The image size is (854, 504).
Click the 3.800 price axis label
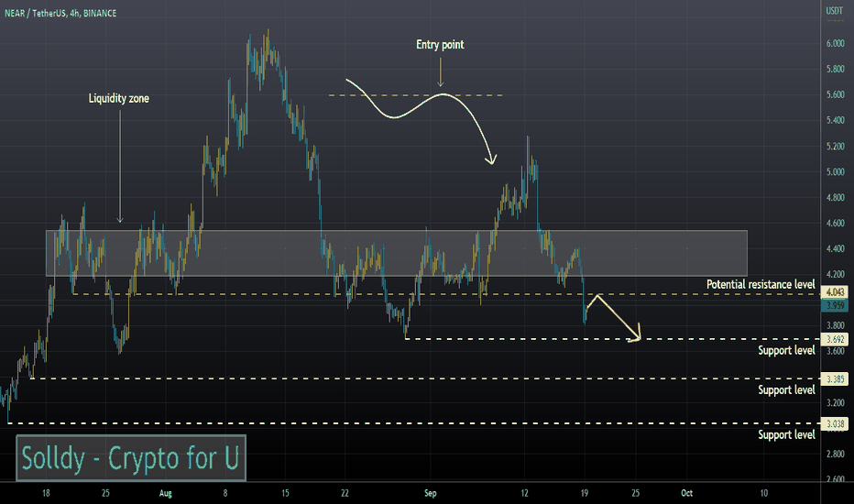(835, 326)
